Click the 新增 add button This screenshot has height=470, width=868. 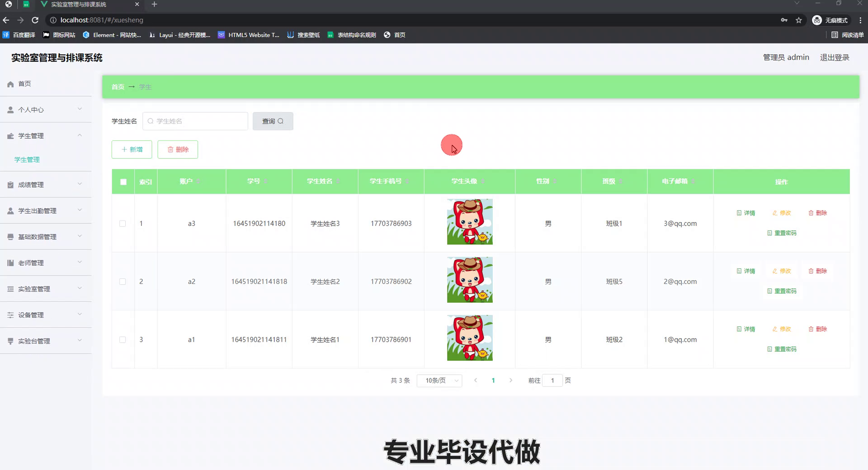(x=132, y=150)
